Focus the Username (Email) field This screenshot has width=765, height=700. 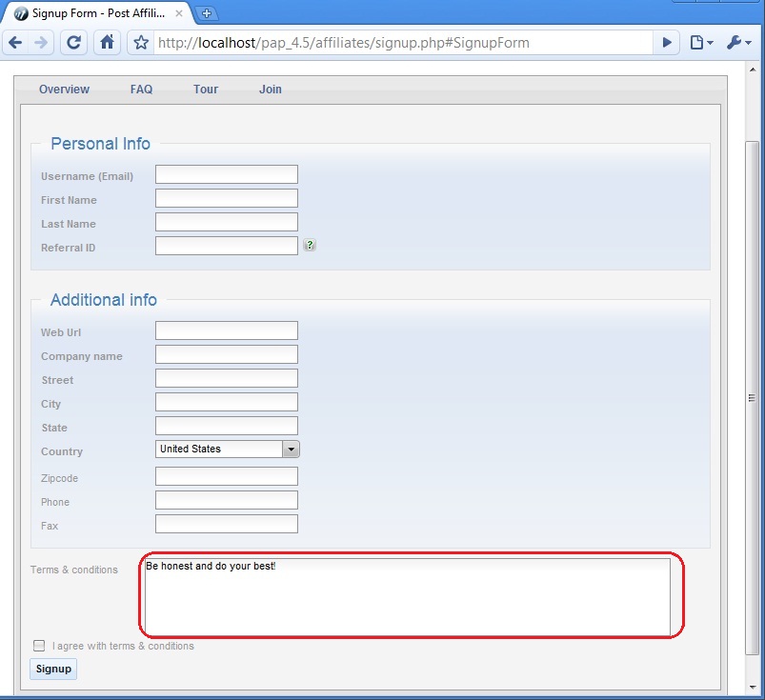click(227, 174)
